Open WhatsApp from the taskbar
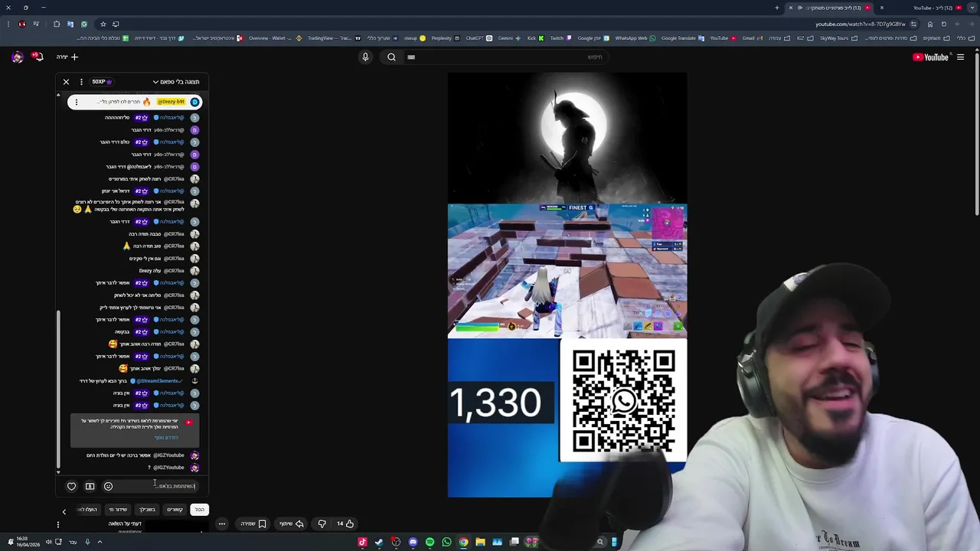This screenshot has width=980, height=551. click(446, 542)
